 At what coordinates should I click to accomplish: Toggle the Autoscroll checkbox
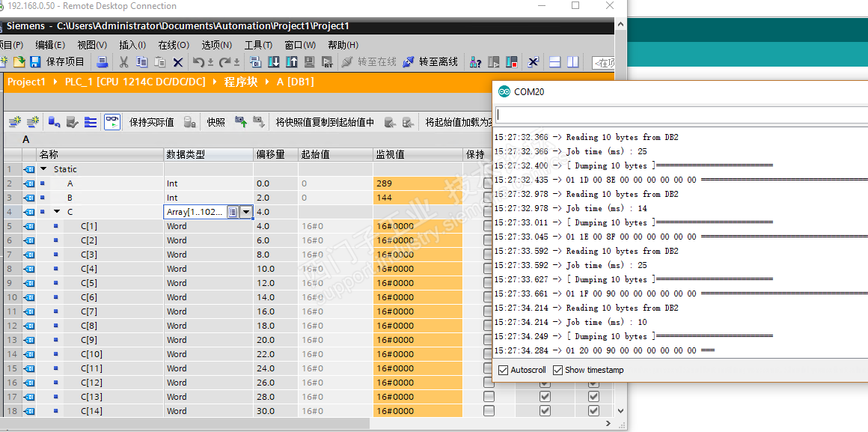(504, 370)
